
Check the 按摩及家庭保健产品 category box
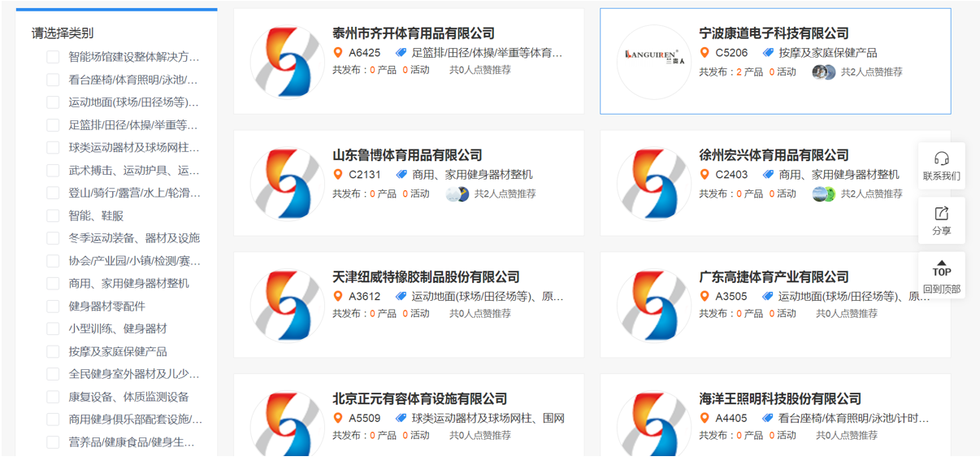pos(53,351)
